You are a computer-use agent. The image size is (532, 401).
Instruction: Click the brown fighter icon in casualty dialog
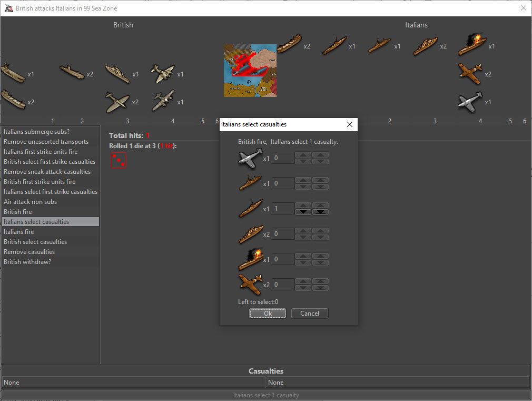point(250,285)
